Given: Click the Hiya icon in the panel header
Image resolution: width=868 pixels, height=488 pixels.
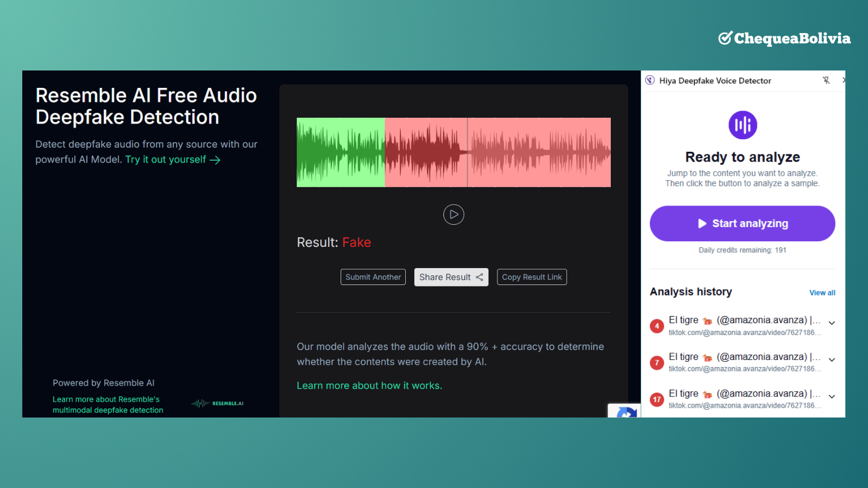Looking at the screenshot, I should [650, 81].
